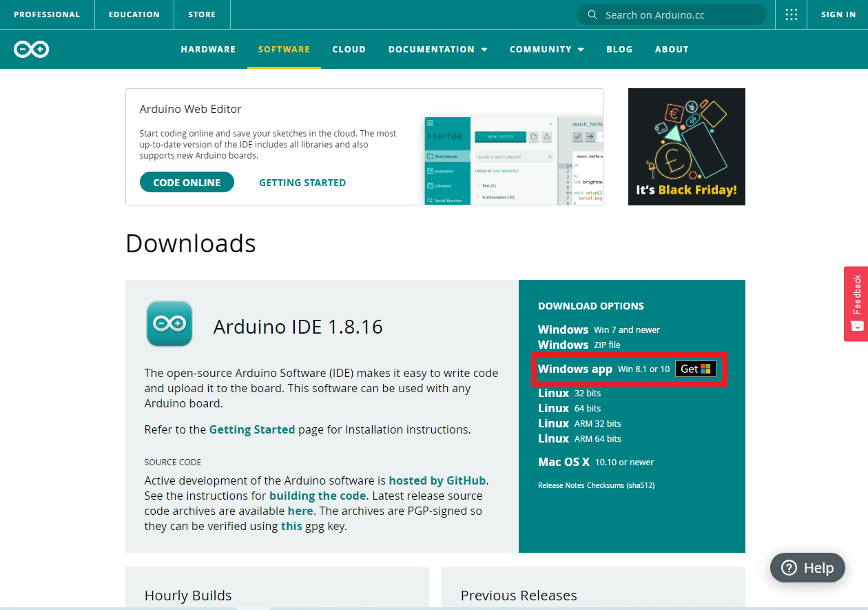868x610 pixels.
Task: Download Linux 64 bits
Action: tap(569, 408)
